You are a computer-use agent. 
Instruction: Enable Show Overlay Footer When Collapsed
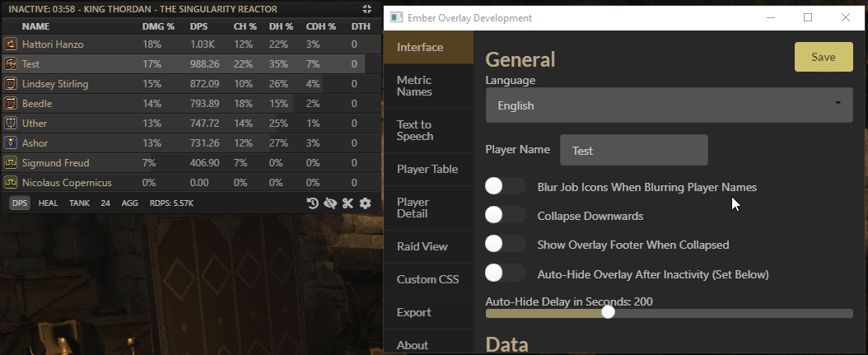coord(505,244)
